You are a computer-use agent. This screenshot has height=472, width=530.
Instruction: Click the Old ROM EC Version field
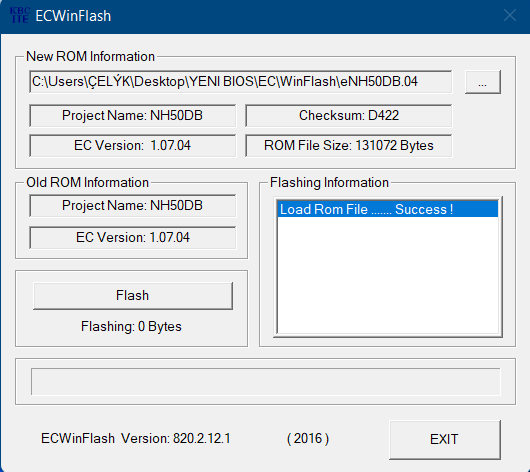[x=132, y=238]
